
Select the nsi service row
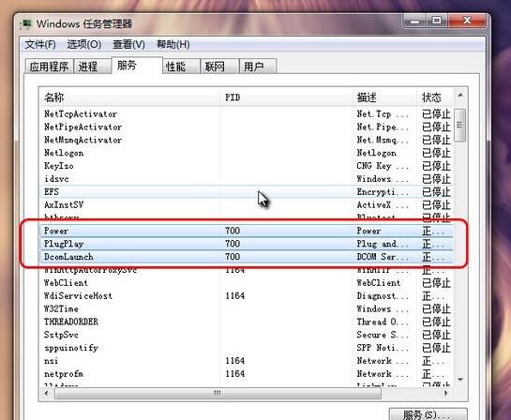coord(247,361)
